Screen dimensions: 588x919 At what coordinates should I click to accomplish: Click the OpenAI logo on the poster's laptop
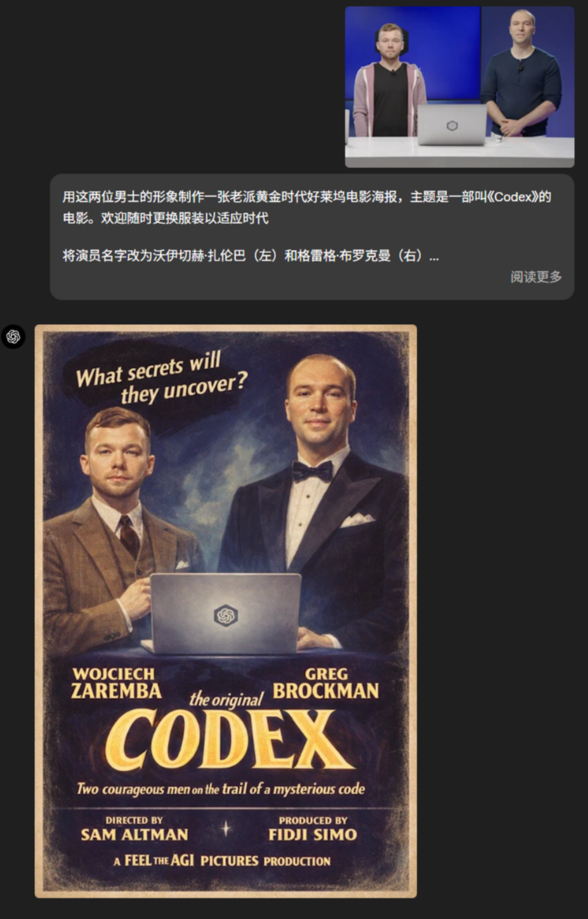(x=226, y=615)
